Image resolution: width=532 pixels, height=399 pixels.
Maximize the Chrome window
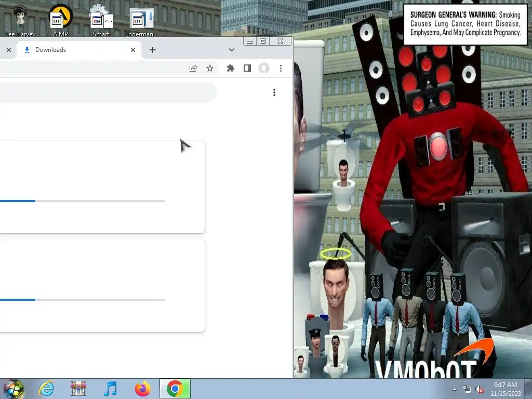(x=263, y=42)
